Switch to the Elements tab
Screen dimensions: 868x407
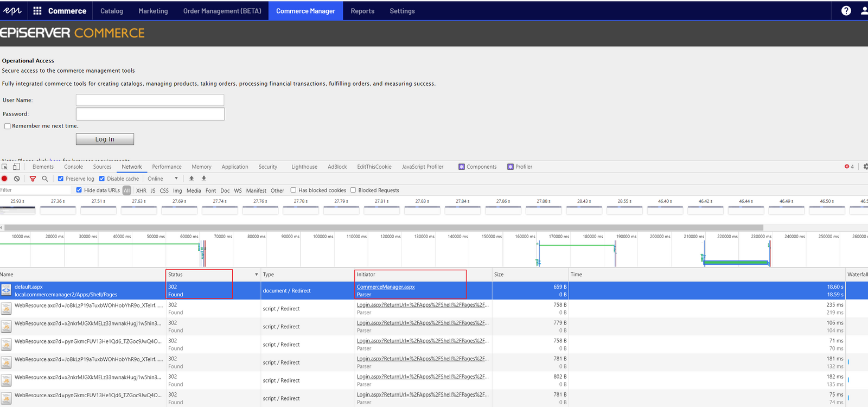(x=43, y=167)
